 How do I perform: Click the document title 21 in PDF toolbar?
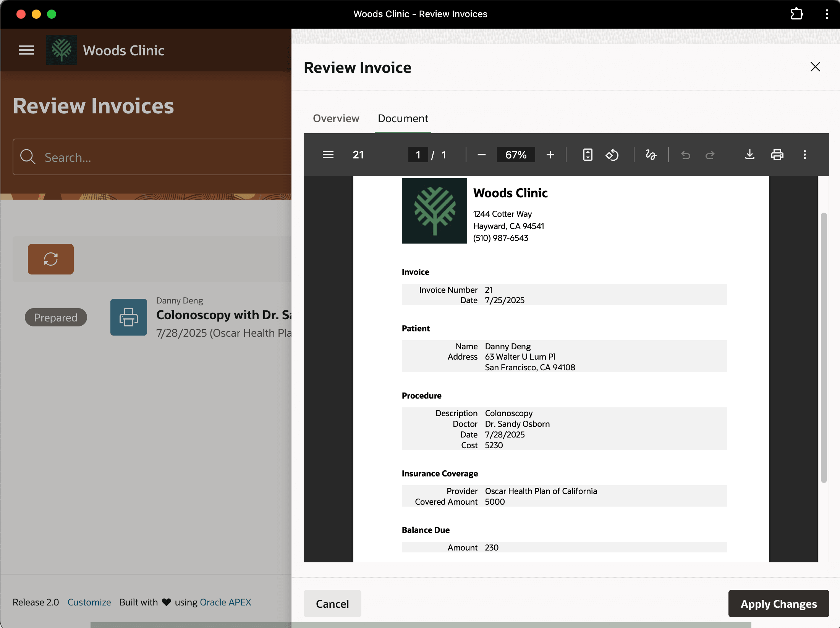click(358, 155)
